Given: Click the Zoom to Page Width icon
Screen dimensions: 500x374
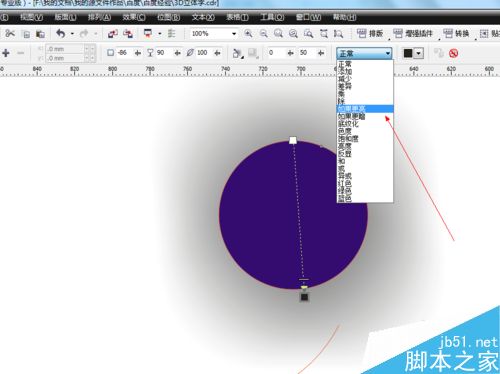Looking at the screenshot, I should (x=324, y=33).
